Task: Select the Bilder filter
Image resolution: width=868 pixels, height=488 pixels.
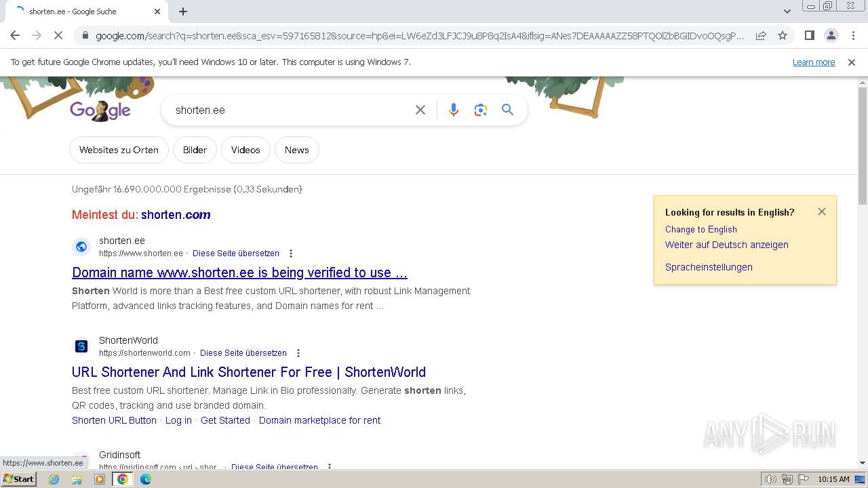Action: (195, 150)
